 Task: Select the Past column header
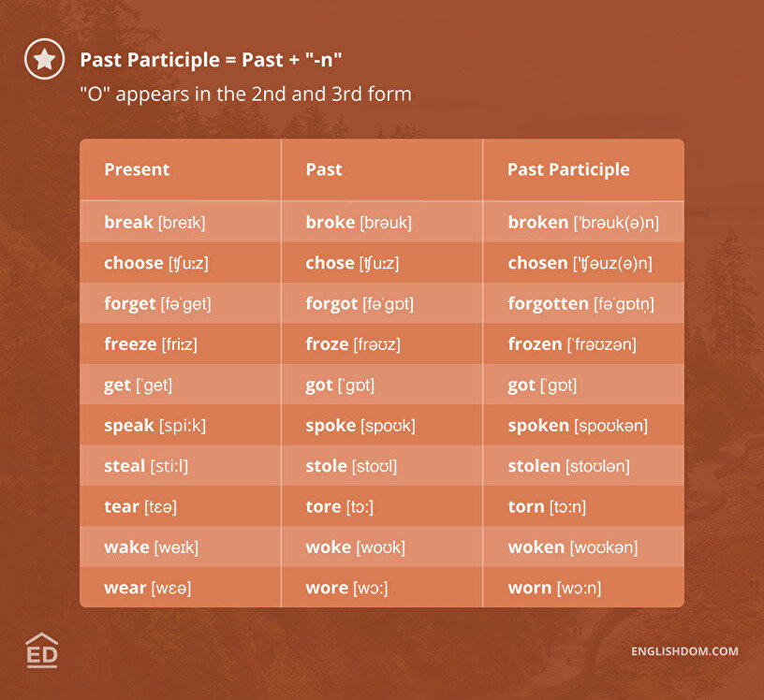[324, 169]
